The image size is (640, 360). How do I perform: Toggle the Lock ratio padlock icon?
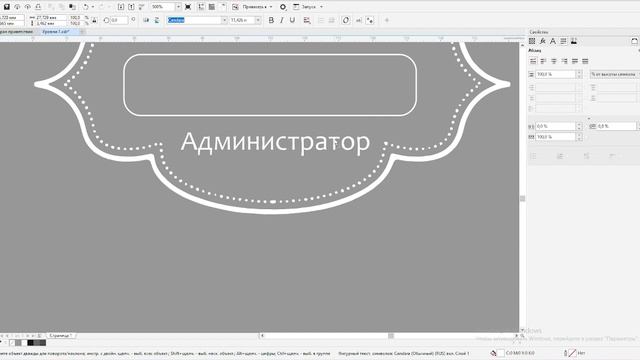coord(94,20)
